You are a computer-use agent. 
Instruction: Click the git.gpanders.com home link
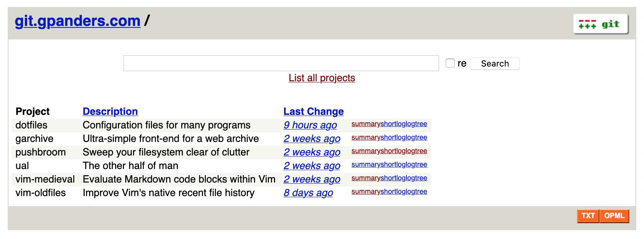[77, 21]
